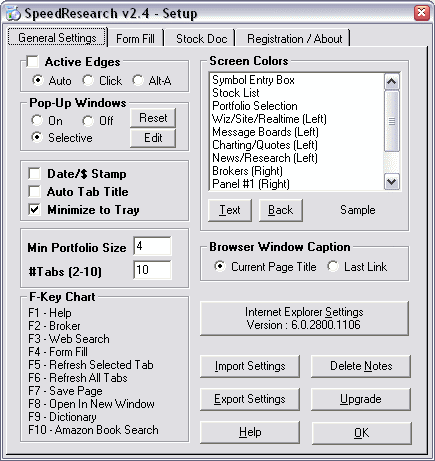
Task: Select Wiz/Site/Realtime (Left) entry
Action: pyautogui.click(x=297, y=119)
